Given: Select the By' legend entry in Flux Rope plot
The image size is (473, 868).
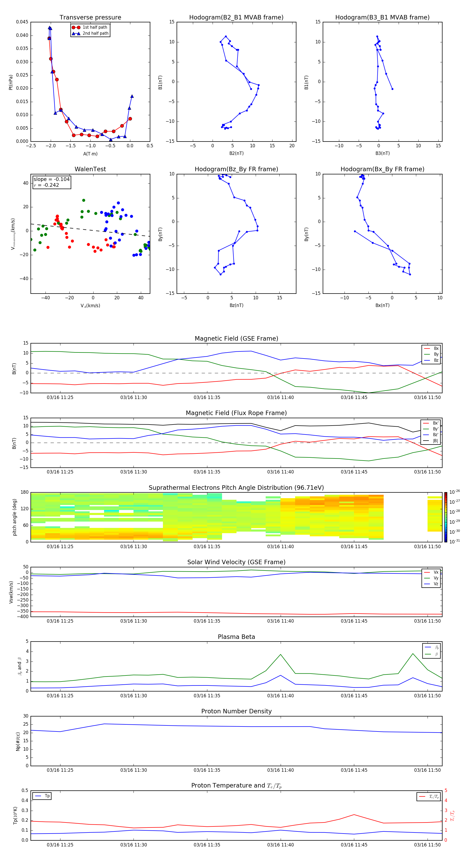Looking at the screenshot, I should 431,429.
